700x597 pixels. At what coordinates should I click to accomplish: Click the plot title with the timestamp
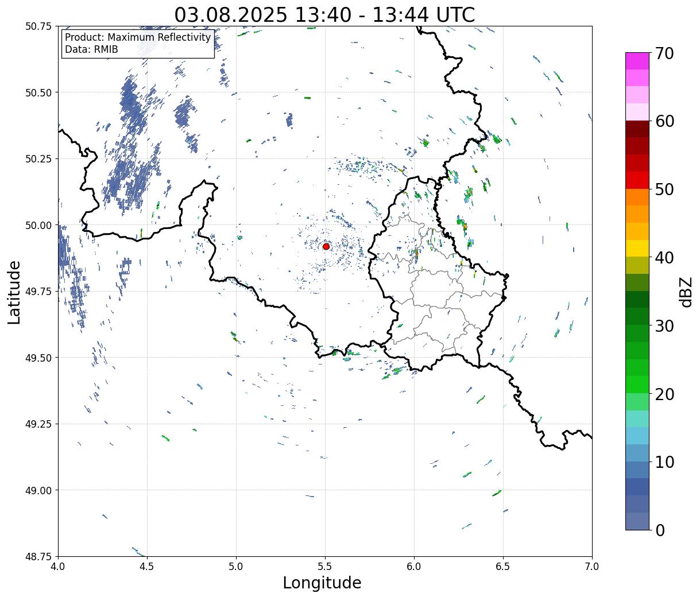click(324, 14)
